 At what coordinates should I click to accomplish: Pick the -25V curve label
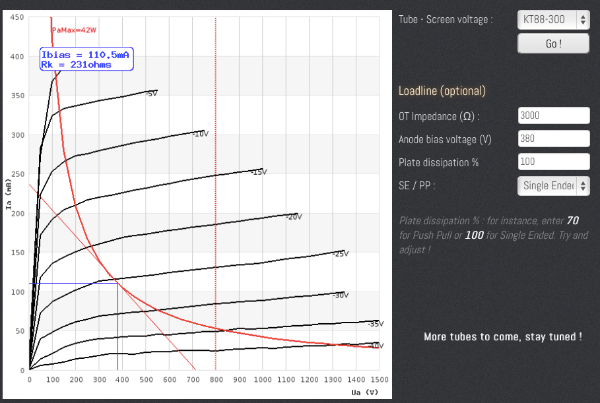[340, 254]
